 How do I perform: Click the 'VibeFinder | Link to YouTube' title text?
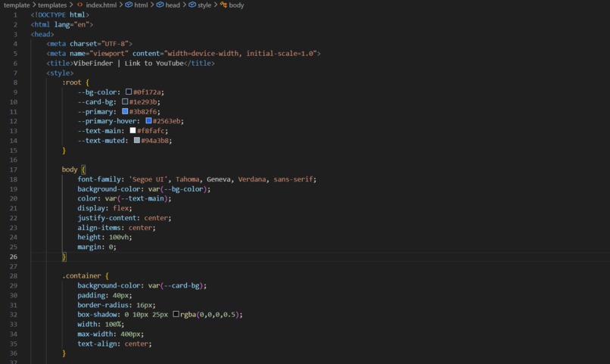click(x=129, y=63)
